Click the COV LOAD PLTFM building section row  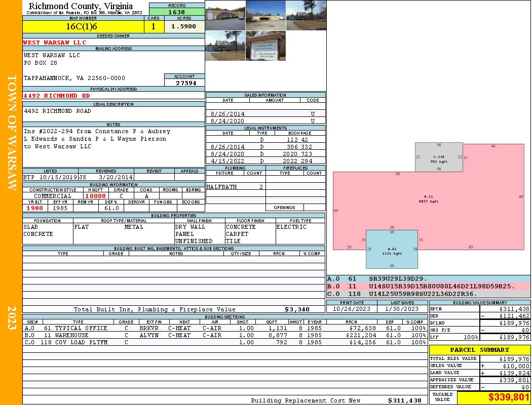point(225,342)
